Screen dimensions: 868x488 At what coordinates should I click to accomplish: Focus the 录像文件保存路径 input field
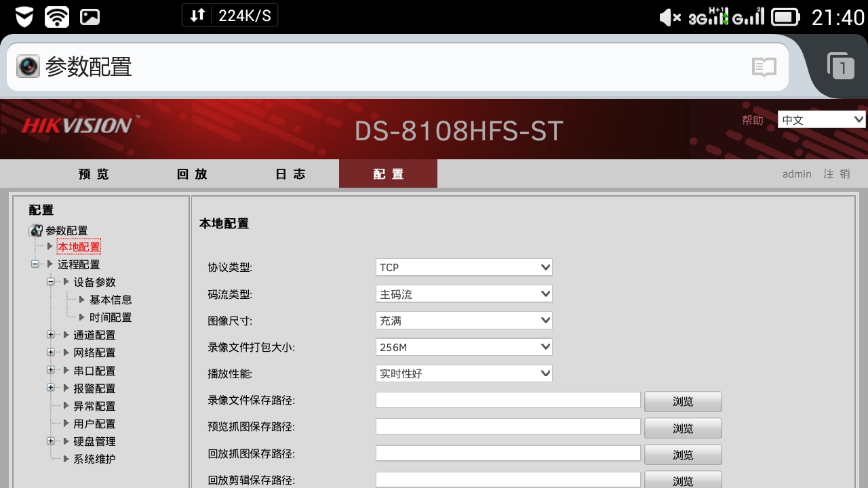(x=508, y=400)
